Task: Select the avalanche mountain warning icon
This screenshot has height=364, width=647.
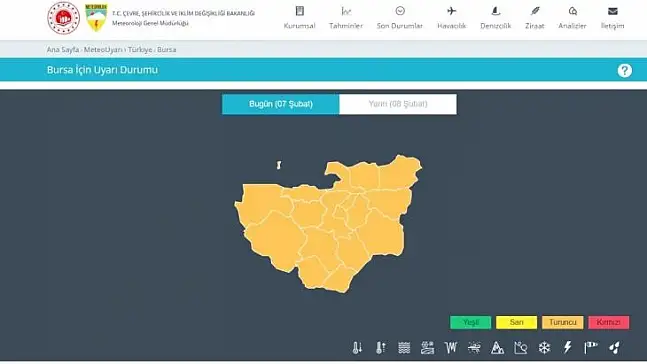Action: pyautogui.click(x=497, y=347)
